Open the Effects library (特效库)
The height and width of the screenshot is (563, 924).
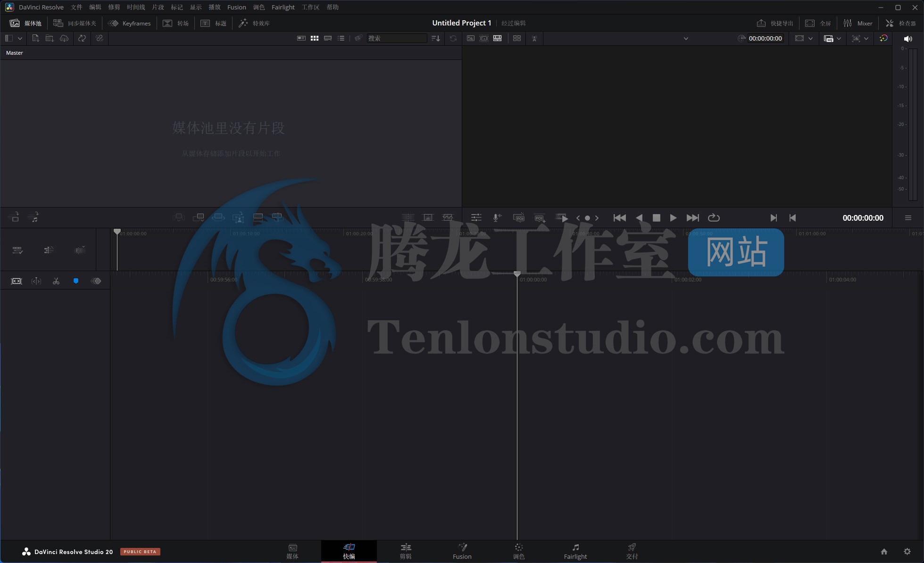[x=254, y=23]
